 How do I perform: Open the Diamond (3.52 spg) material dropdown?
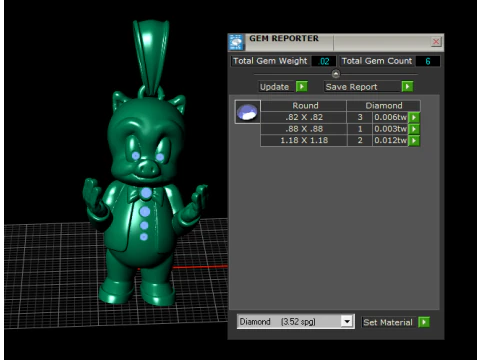point(295,322)
